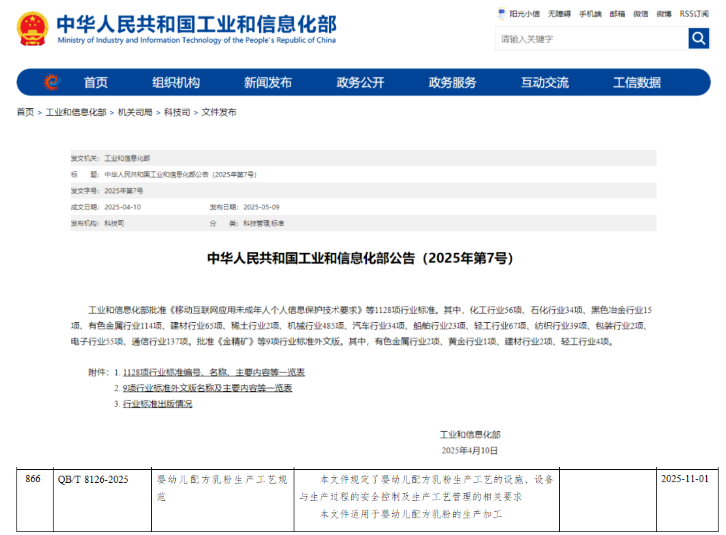Click the RSS订阅 link
726x535 pixels.
coord(693,14)
